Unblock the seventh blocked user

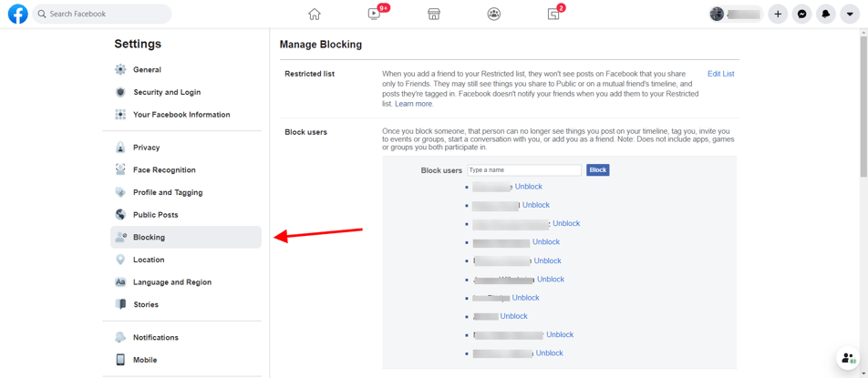point(526,298)
